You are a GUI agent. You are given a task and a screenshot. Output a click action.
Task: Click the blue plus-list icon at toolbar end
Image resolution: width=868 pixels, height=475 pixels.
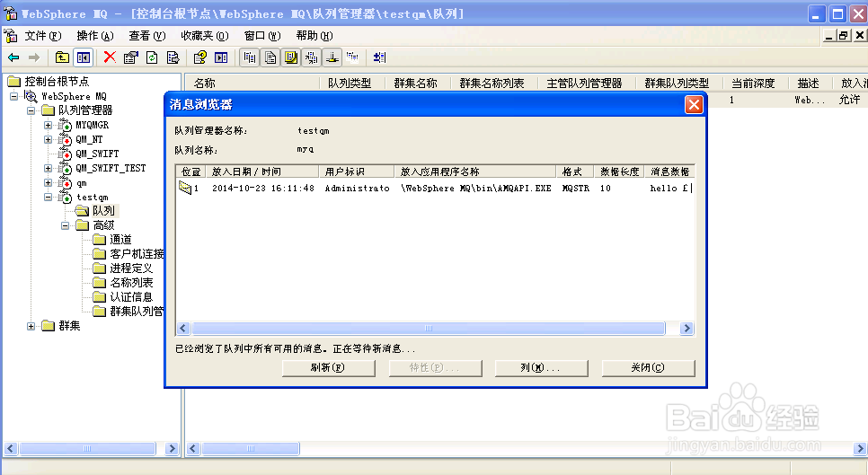point(380,57)
